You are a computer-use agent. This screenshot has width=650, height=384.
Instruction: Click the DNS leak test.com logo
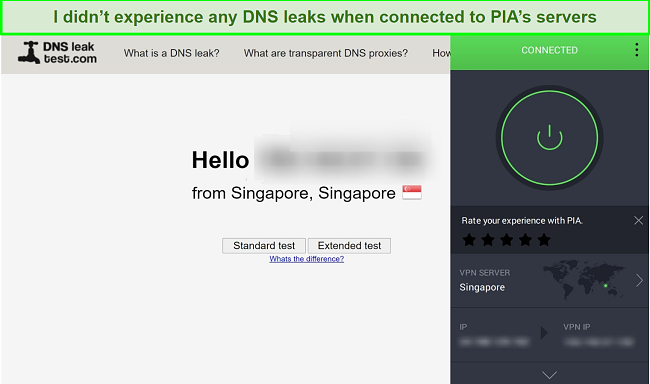click(x=57, y=53)
